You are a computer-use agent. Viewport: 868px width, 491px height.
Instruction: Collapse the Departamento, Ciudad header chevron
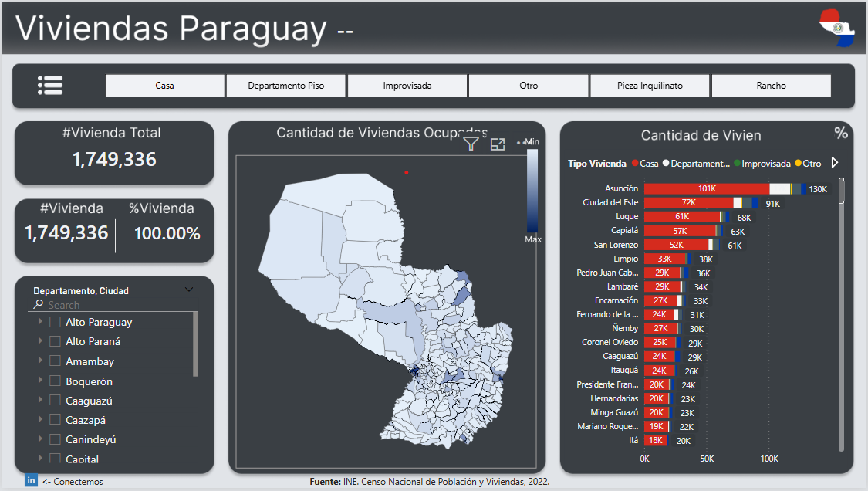[x=189, y=289]
